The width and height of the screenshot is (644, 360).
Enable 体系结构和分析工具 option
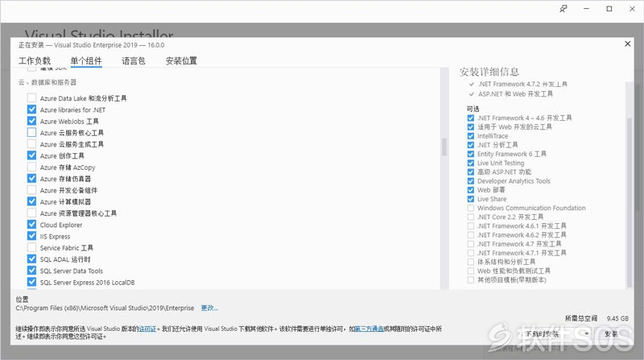pos(471,262)
